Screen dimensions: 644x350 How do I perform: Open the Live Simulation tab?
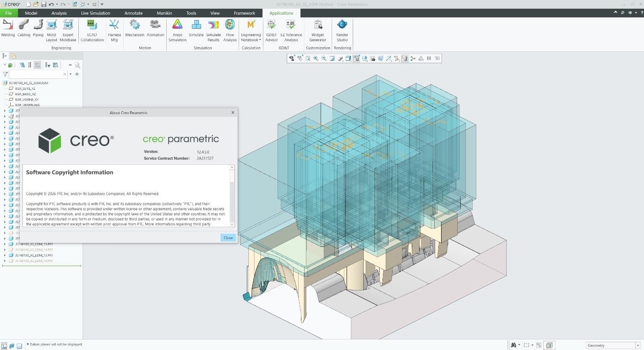(x=96, y=13)
